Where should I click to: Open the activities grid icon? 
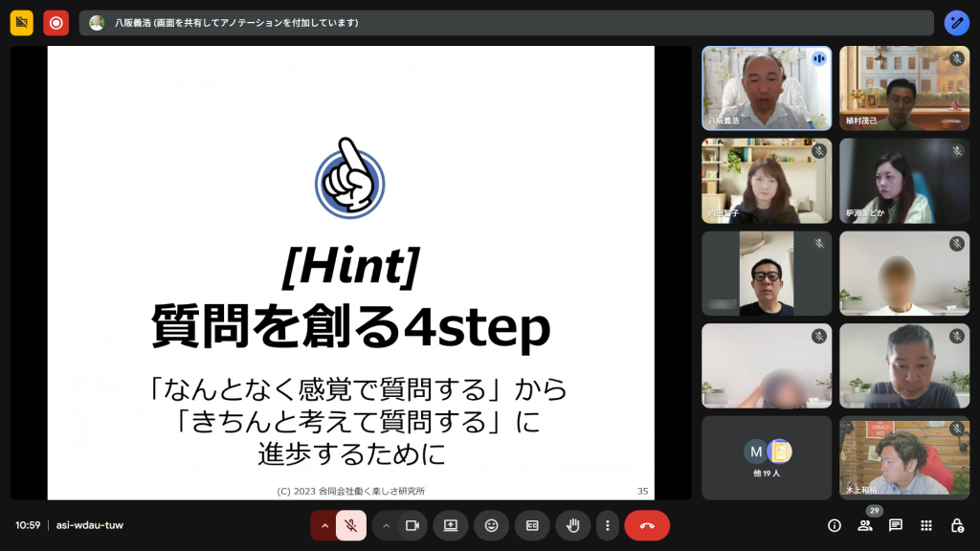[x=926, y=525]
